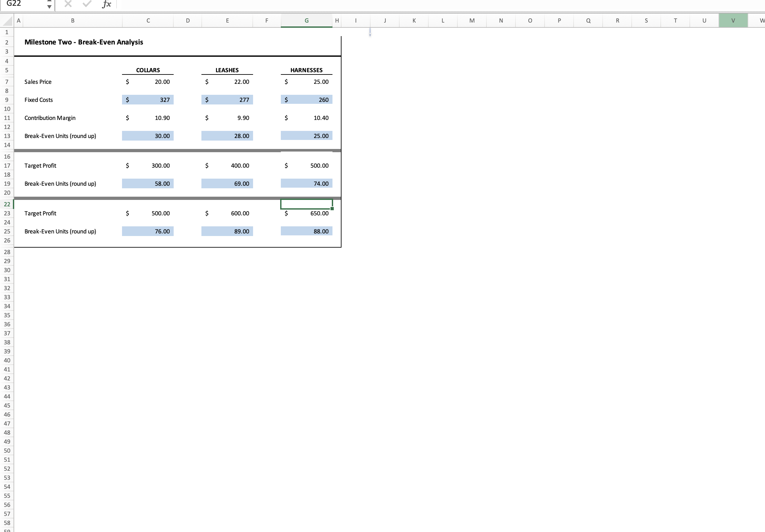Screen dimensions: 765x532
Task: Click inside the formula bar
Action: pyautogui.click(x=233, y=4)
